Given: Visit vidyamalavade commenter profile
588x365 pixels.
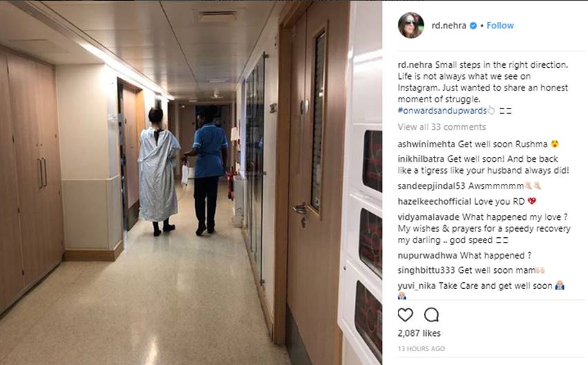Looking at the screenshot, I should tap(428, 217).
